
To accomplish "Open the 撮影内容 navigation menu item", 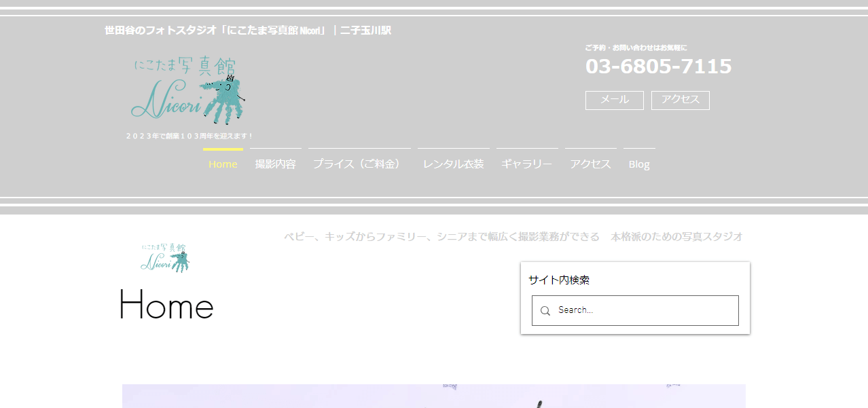I will (x=275, y=164).
